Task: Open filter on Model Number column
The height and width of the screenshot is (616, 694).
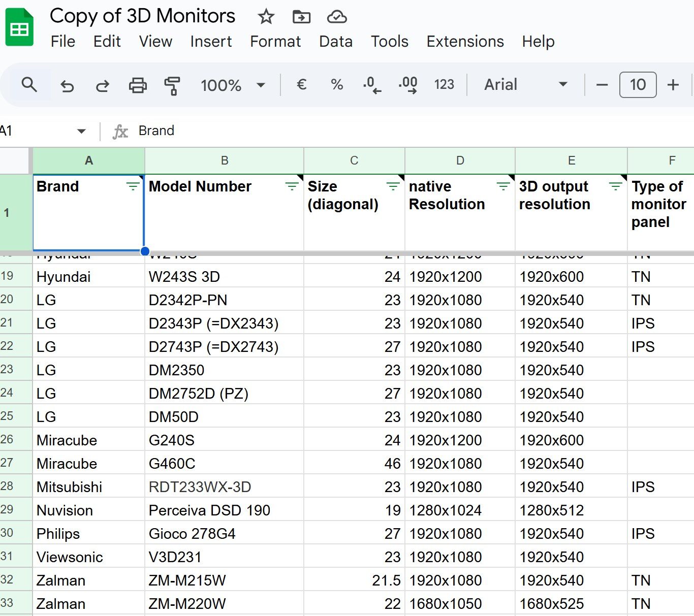Action: (292, 186)
